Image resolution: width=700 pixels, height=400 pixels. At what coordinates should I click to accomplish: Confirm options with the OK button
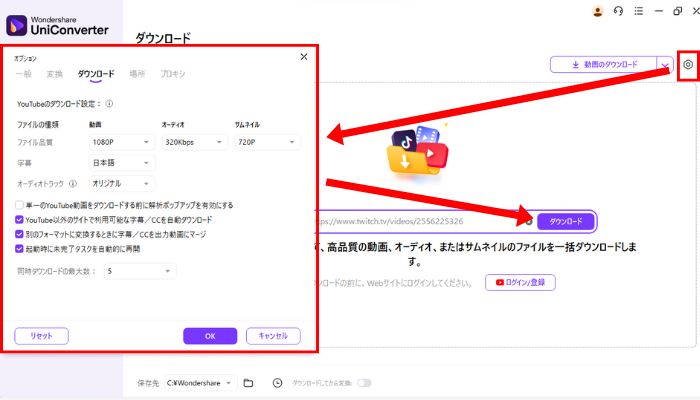(x=210, y=336)
